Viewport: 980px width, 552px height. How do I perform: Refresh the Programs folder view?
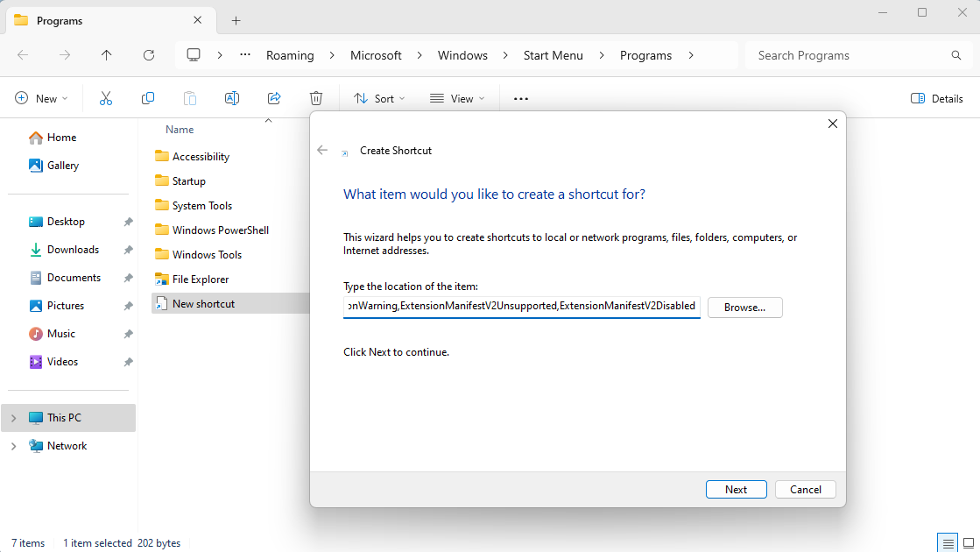click(x=149, y=55)
